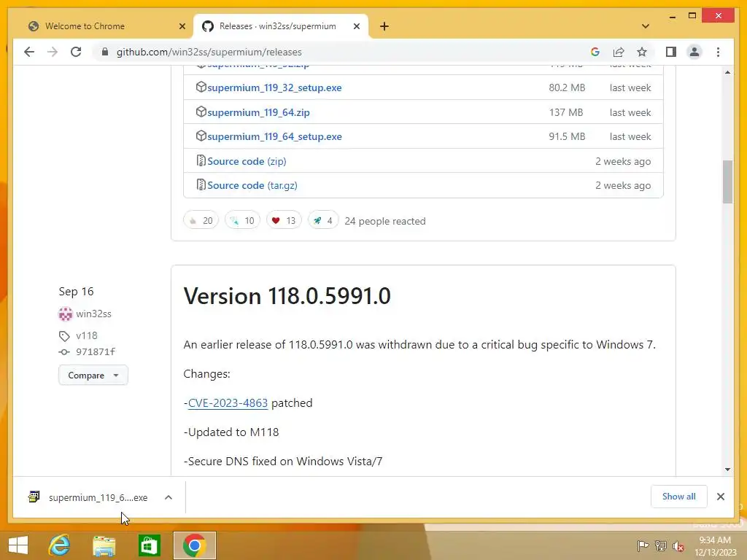The height and width of the screenshot is (560, 747).
Task: Open the side panel icon
Action: (x=671, y=52)
